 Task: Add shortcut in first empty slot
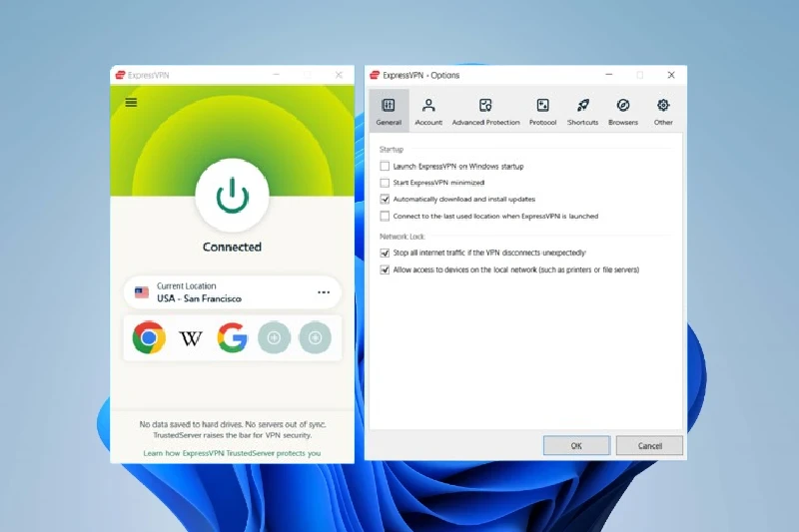coord(274,337)
